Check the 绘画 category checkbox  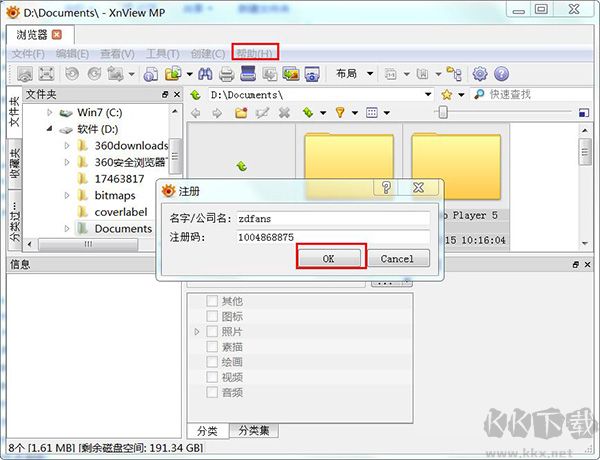212,362
